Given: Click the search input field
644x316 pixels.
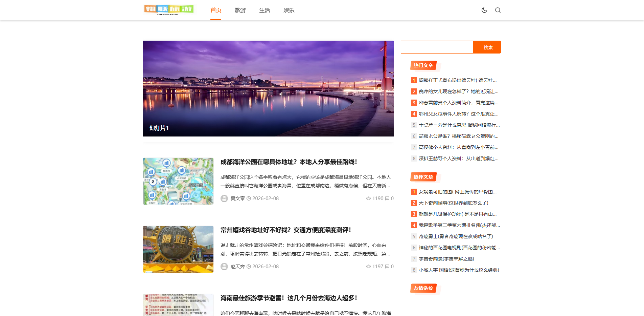Looking at the screenshot, I should coord(437,47).
